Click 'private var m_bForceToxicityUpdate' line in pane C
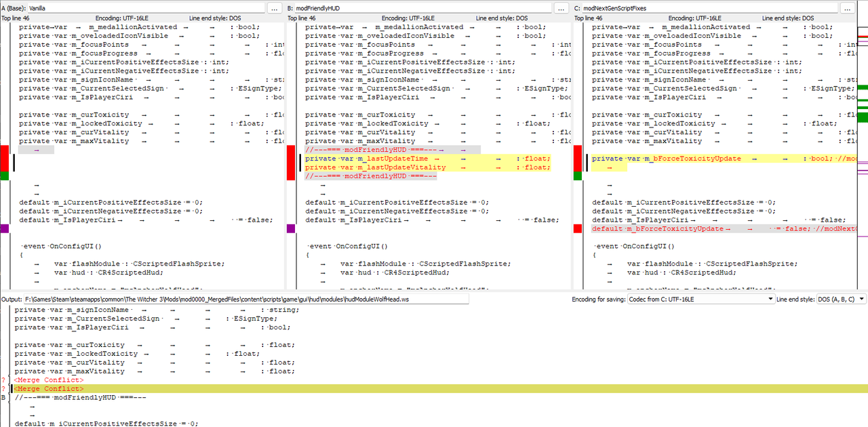868x427 pixels. [725, 159]
